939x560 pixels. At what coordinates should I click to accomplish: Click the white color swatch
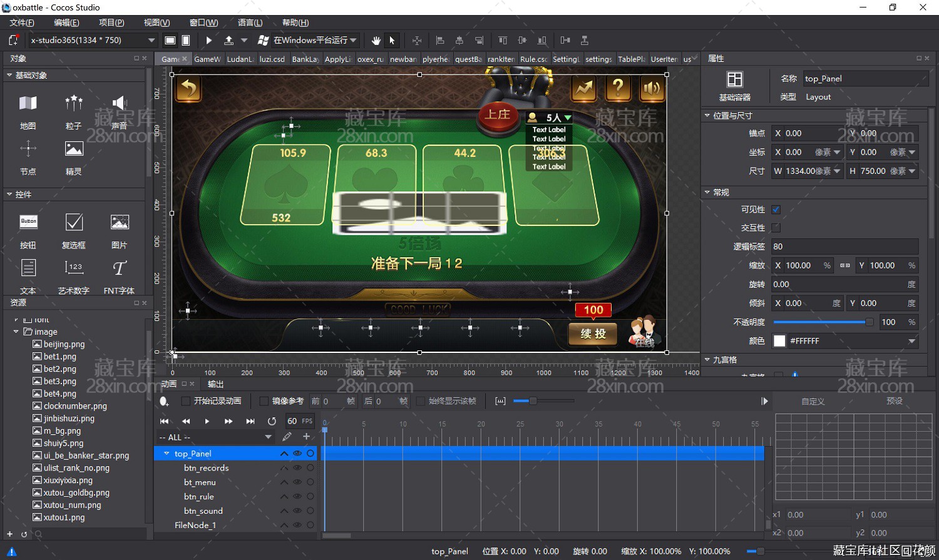click(779, 341)
